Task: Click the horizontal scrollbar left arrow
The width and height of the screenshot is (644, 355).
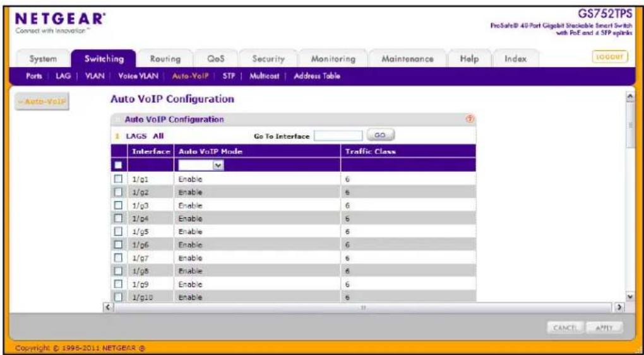Action: pyautogui.click(x=107, y=307)
